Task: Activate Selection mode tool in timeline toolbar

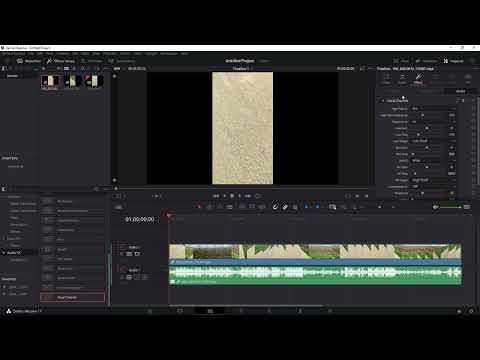Action: click(x=199, y=207)
